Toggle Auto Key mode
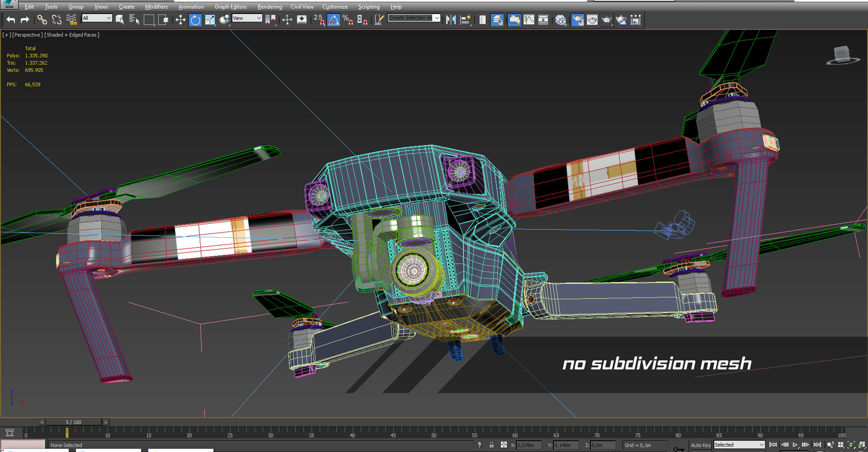Image resolution: width=868 pixels, height=452 pixels. [700, 445]
